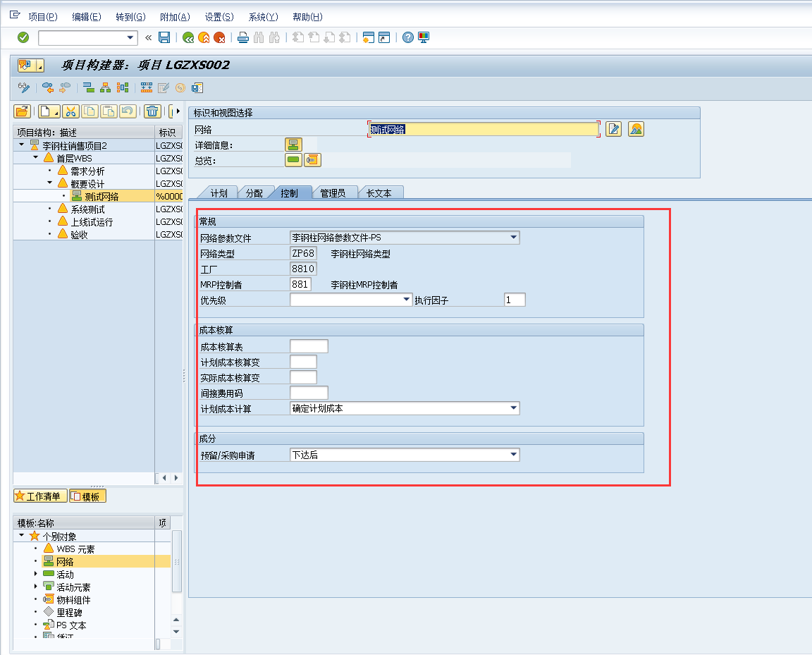
Task: Click the printer icon in the toolbar
Action: (242, 37)
